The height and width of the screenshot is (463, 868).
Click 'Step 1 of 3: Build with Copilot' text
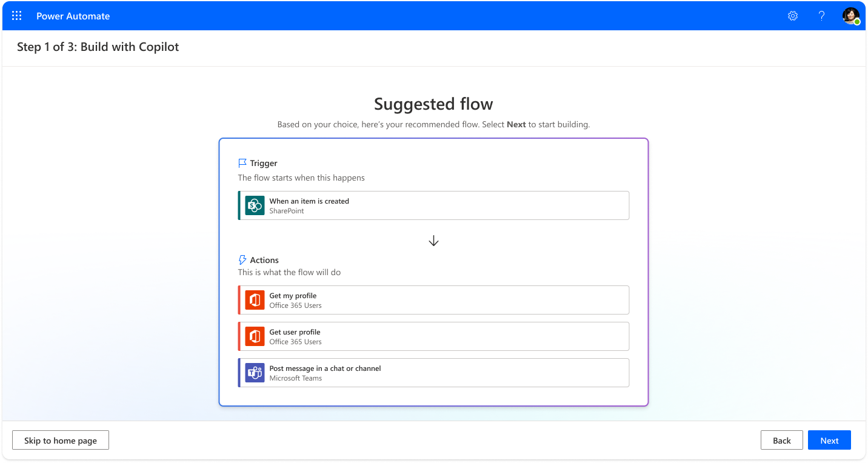(98, 47)
